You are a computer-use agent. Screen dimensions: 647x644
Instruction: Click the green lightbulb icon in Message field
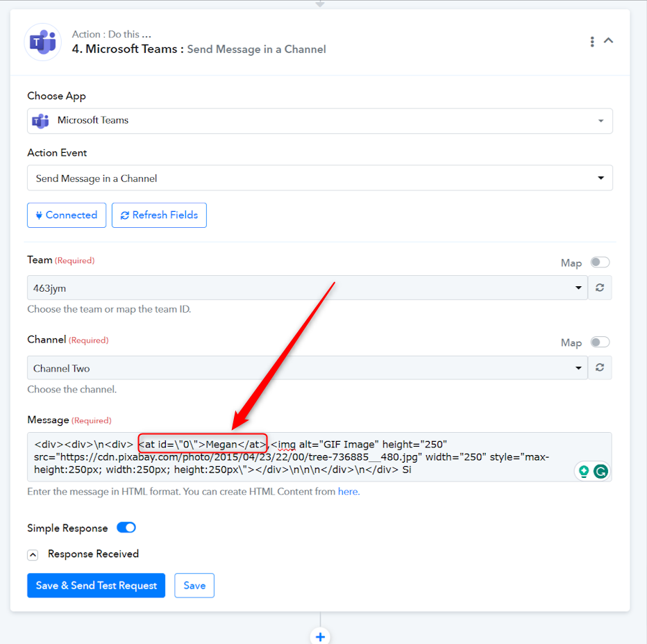[x=584, y=471]
